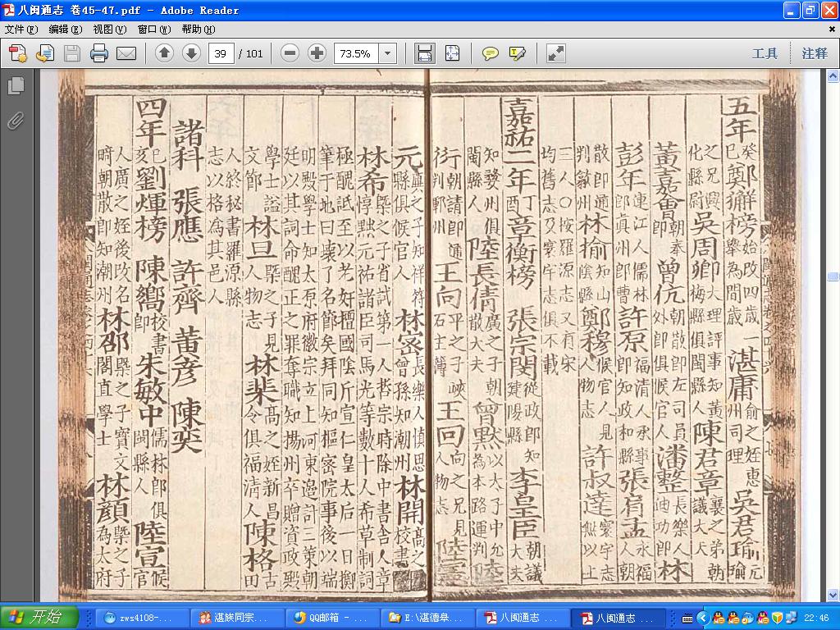The height and width of the screenshot is (630, 840).
Task: Add a sticky note comment
Action: click(491, 53)
